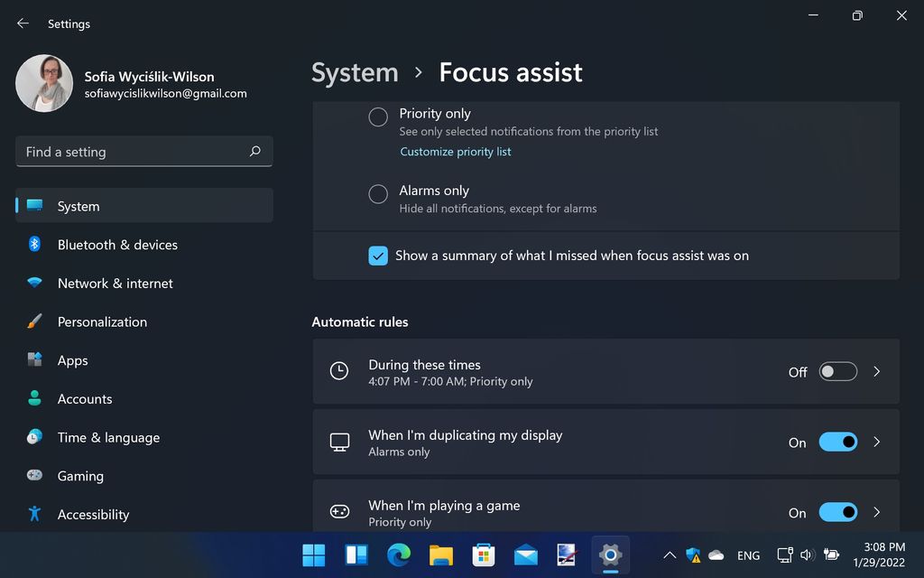
Task: Open Microsoft Edge from the taskbar
Action: (400, 555)
